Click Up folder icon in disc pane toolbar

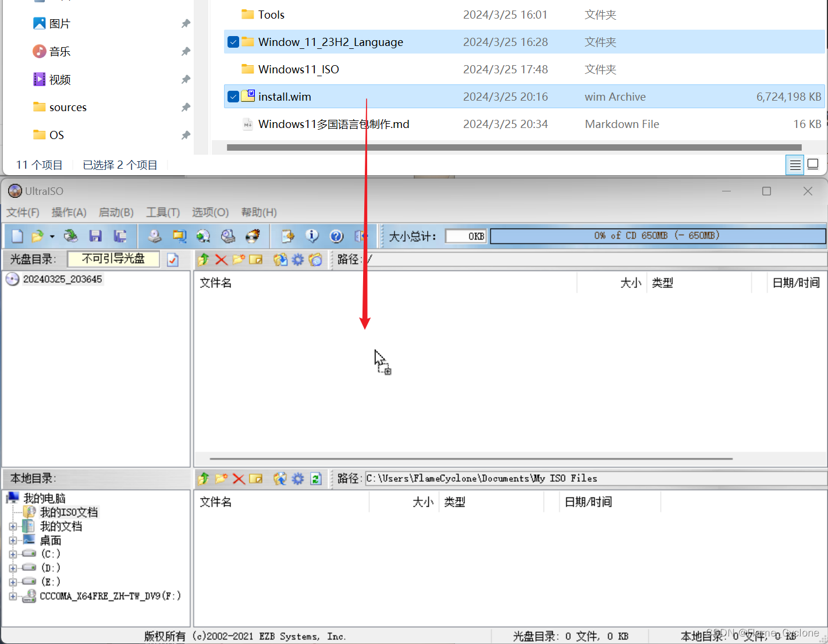[204, 259]
